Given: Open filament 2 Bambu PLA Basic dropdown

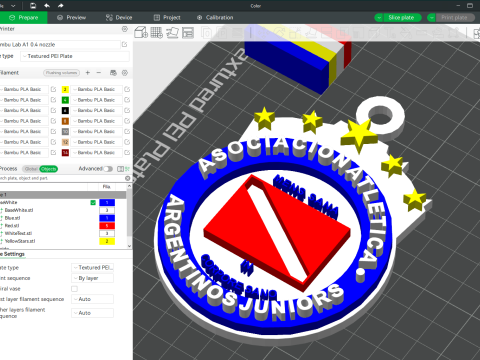Looking at the screenshot, I should [x=96, y=89].
